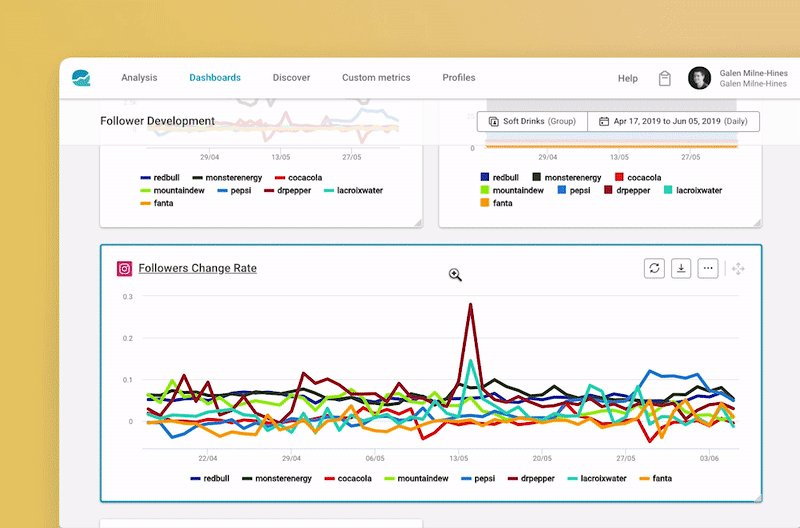This screenshot has width=800, height=528.
Task: Refresh the Followers Change Rate chart
Action: pyautogui.click(x=654, y=268)
